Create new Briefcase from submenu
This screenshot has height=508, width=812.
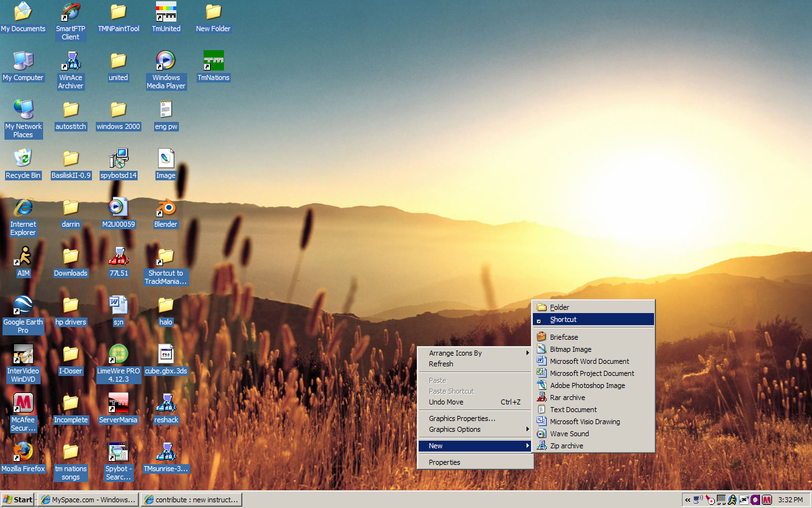(593, 337)
